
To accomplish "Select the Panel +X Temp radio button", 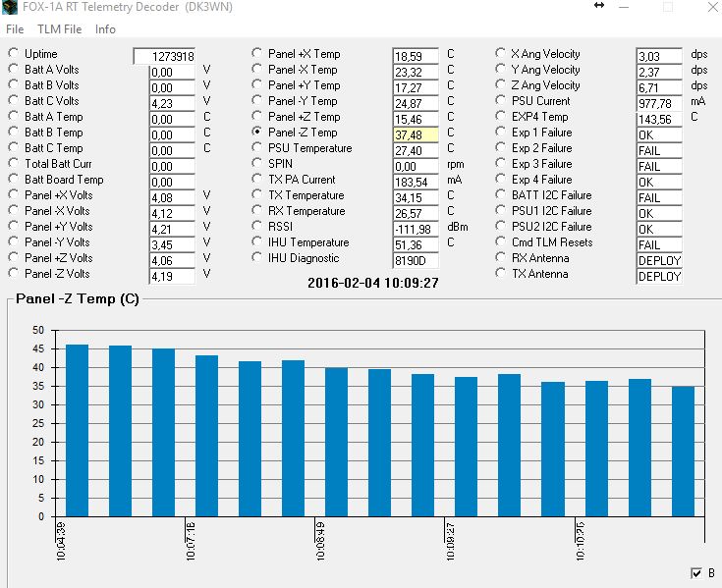I will coord(257,53).
